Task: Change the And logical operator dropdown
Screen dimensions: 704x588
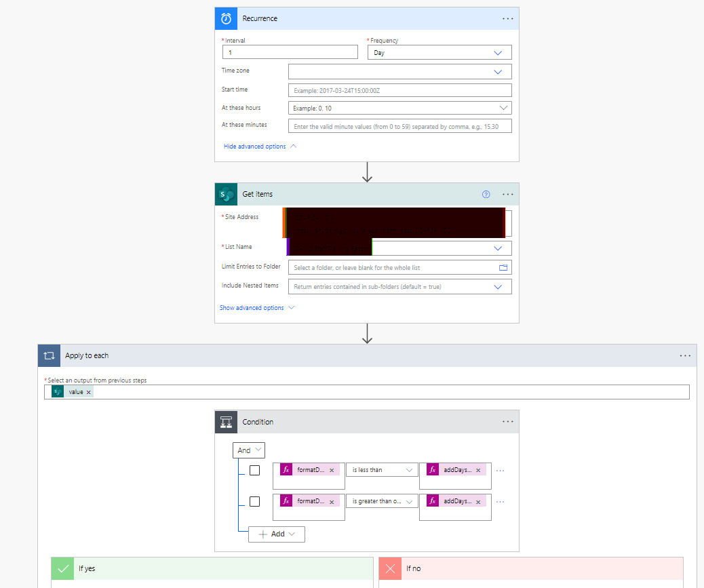Action: pos(249,450)
